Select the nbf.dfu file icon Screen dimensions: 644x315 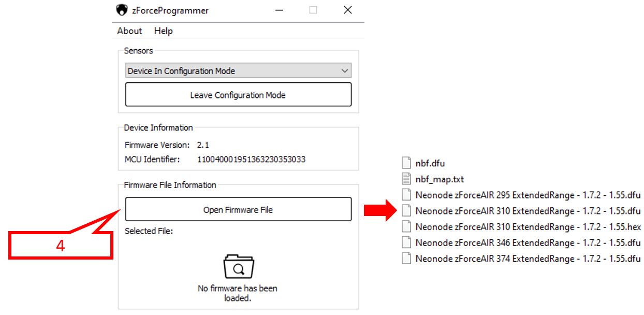[x=406, y=163]
